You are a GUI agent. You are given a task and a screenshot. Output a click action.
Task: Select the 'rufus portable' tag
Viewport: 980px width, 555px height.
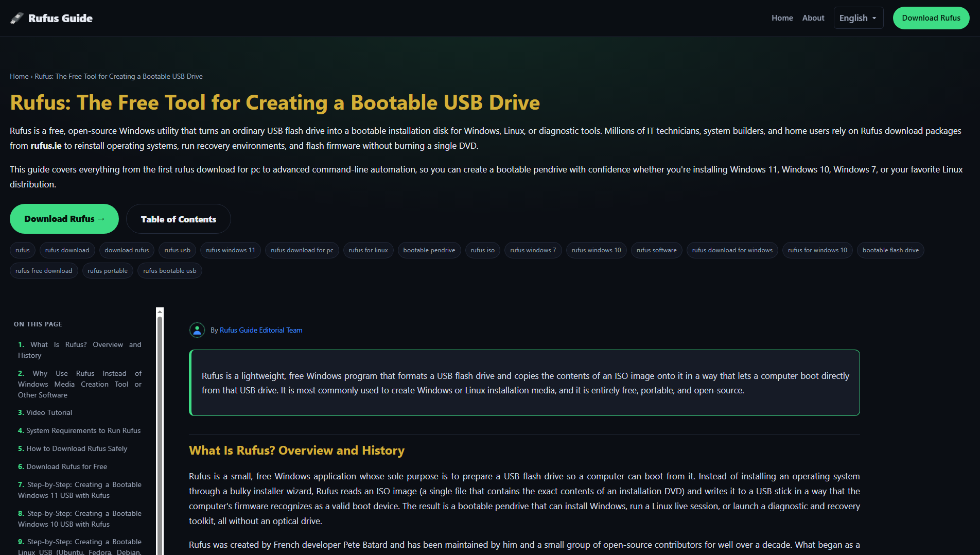[108, 271]
